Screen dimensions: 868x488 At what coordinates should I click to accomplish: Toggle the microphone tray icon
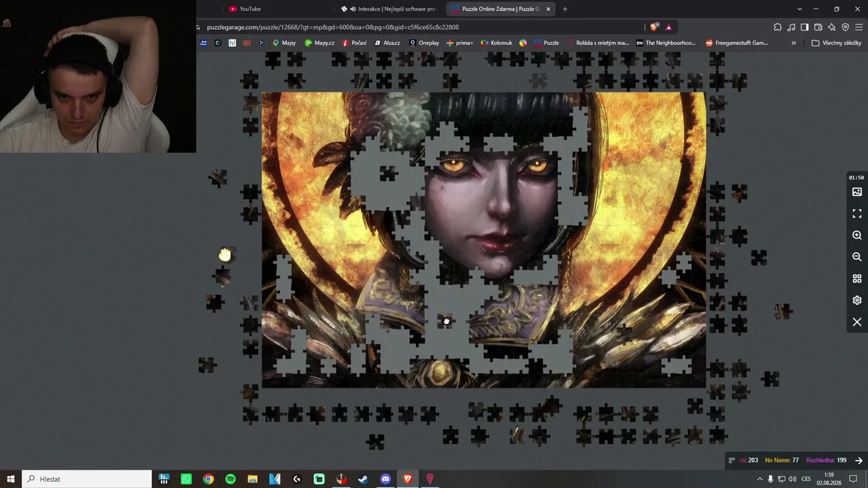point(770,479)
